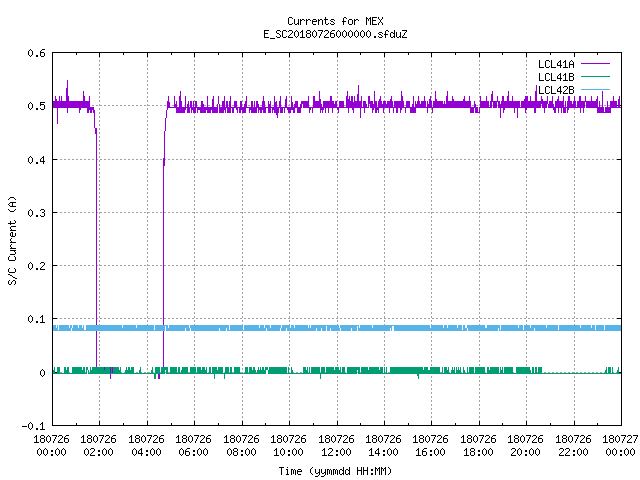
Task: Click the -0.1 y-axis tick value
Action: click(33, 426)
